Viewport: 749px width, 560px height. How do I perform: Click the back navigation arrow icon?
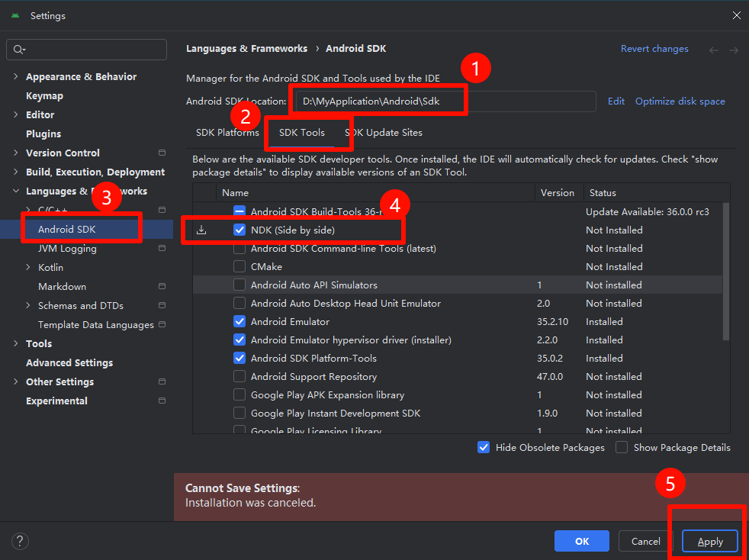(x=714, y=50)
